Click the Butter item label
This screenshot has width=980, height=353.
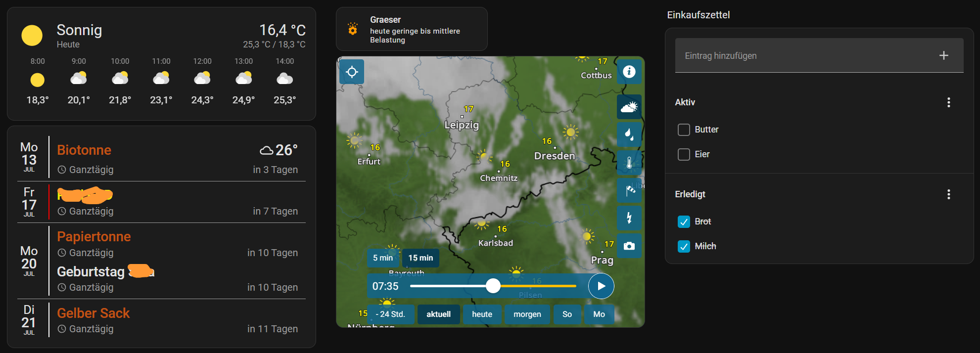[x=706, y=130]
